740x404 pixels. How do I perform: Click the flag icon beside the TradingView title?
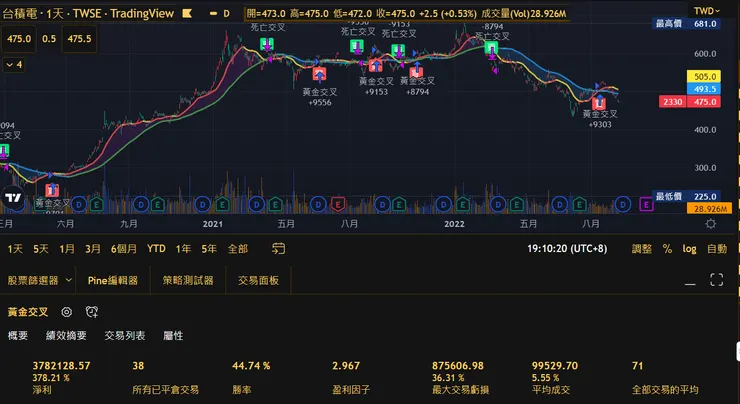pos(187,14)
